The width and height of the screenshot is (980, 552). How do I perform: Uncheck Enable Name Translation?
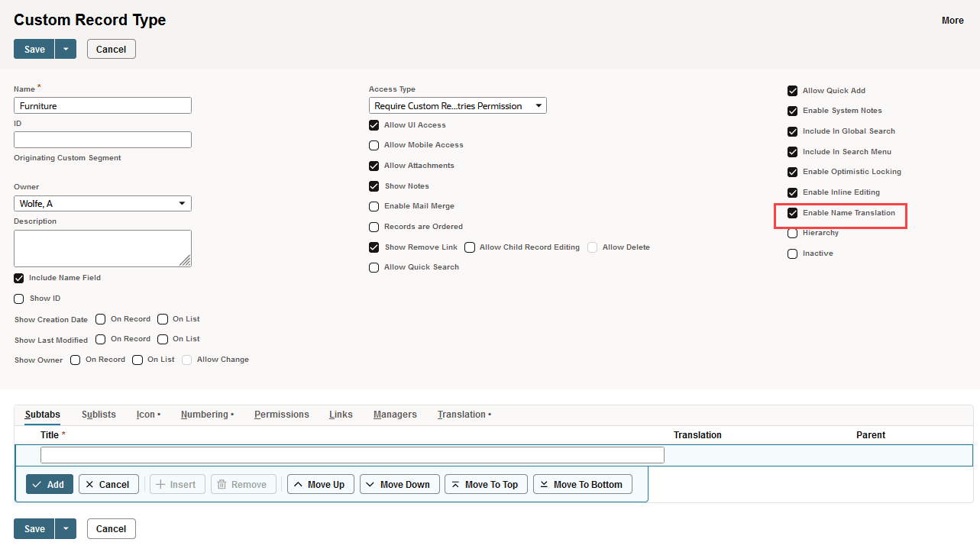[x=793, y=213]
